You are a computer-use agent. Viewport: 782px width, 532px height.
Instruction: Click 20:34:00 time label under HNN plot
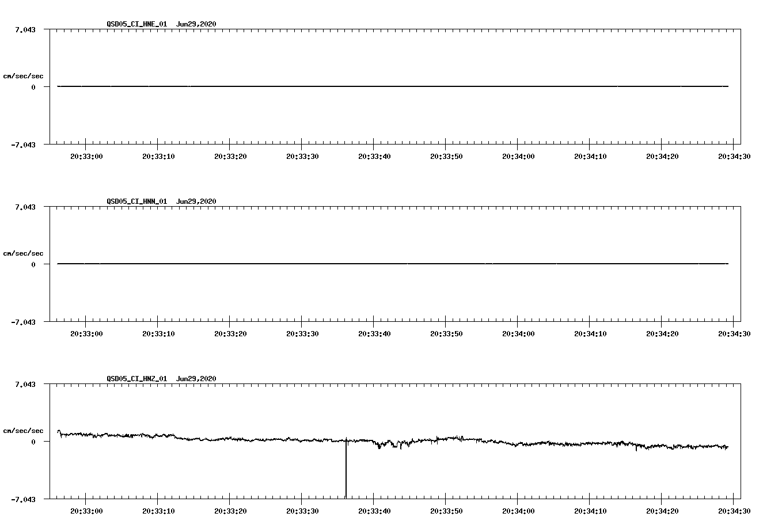tap(518, 333)
